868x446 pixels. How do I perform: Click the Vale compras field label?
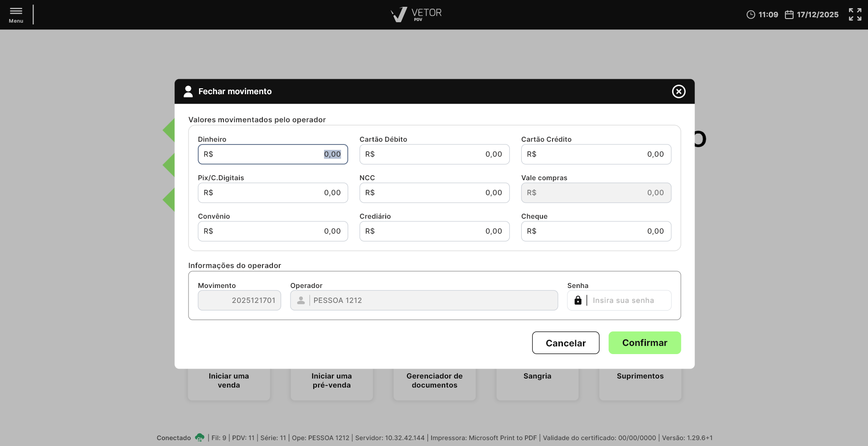click(x=544, y=178)
